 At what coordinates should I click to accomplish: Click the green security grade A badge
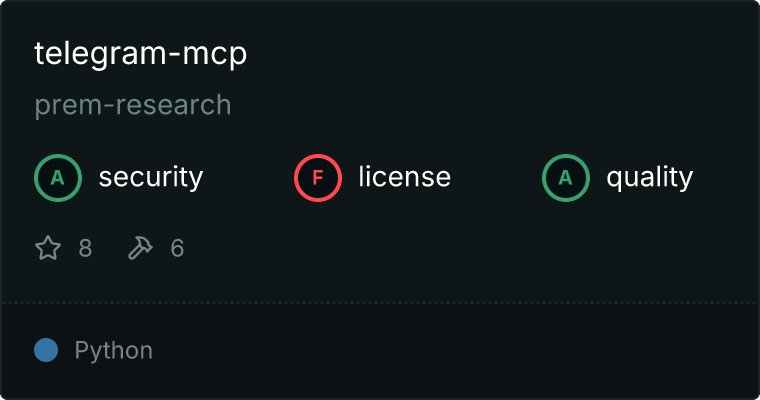click(x=58, y=178)
